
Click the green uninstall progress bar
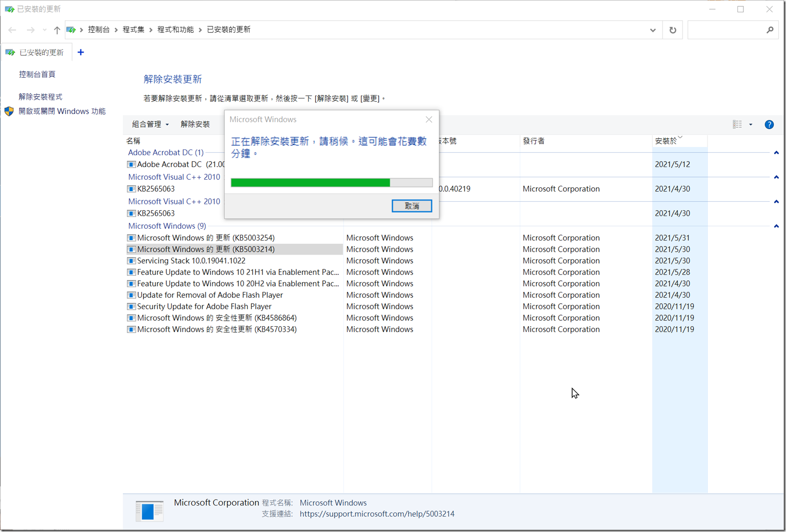point(309,182)
